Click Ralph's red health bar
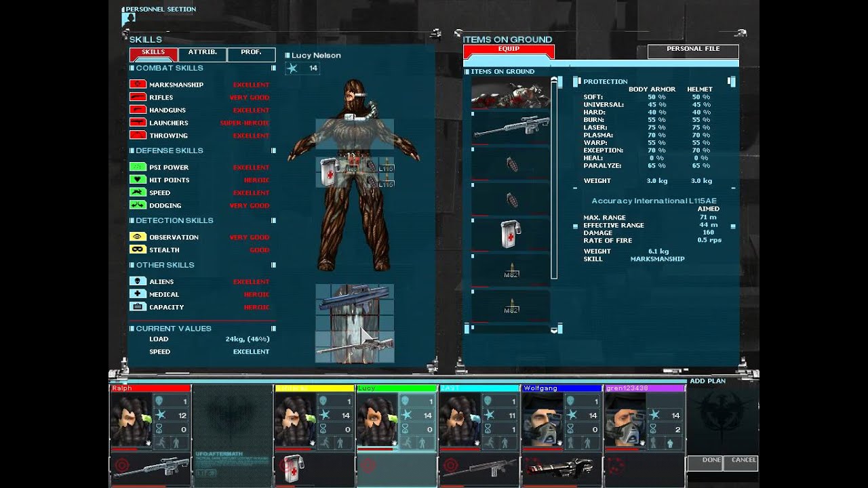Screen dimensions: 868x488 [x=131, y=449]
